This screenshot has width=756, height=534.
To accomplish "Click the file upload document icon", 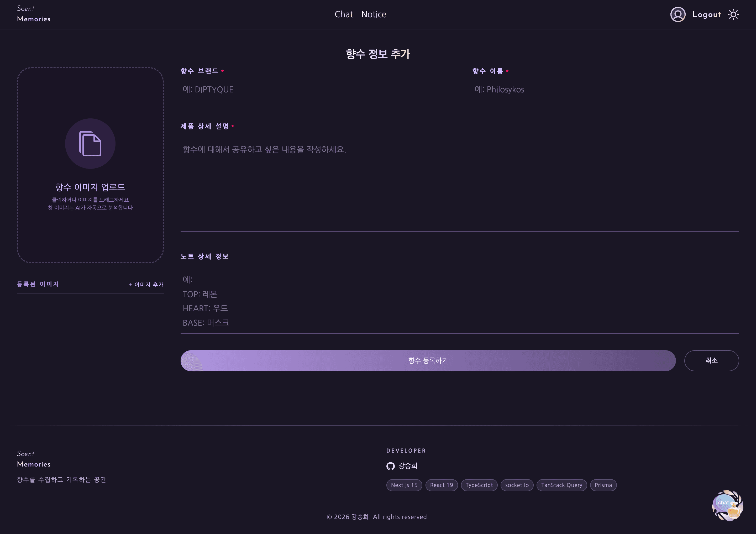I will [90, 144].
